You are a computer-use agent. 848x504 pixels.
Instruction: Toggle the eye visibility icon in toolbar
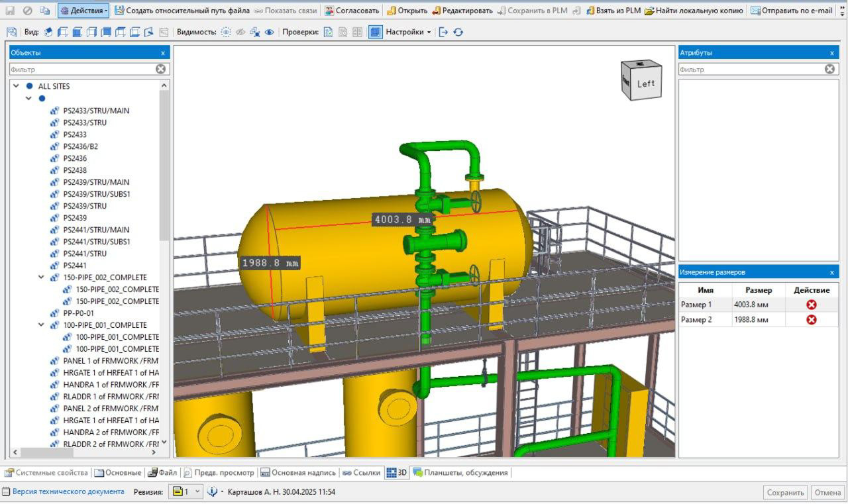pyautogui.click(x=270, y=32)
